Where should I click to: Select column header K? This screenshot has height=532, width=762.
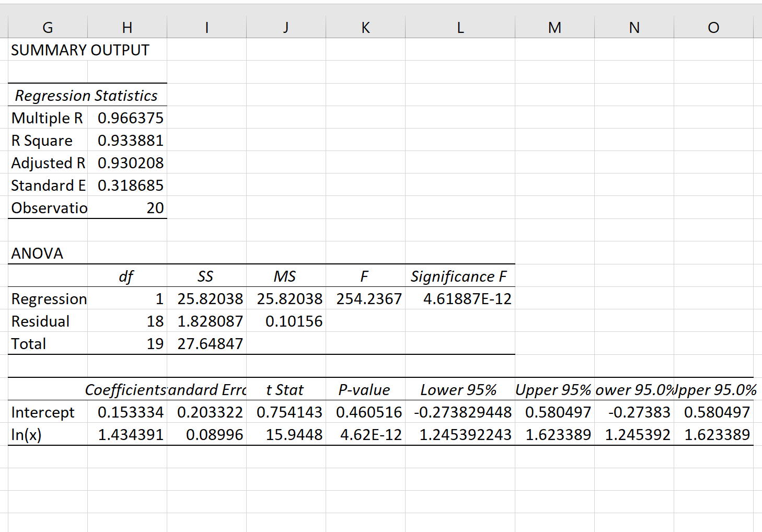point(365,27)
